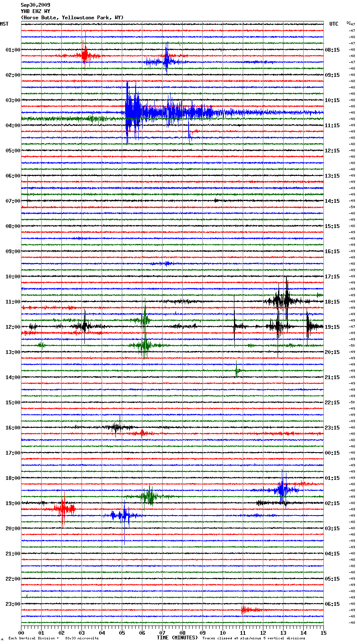
Task: Click the 10:15 UTC time label
Action: (x=332, y=100)
